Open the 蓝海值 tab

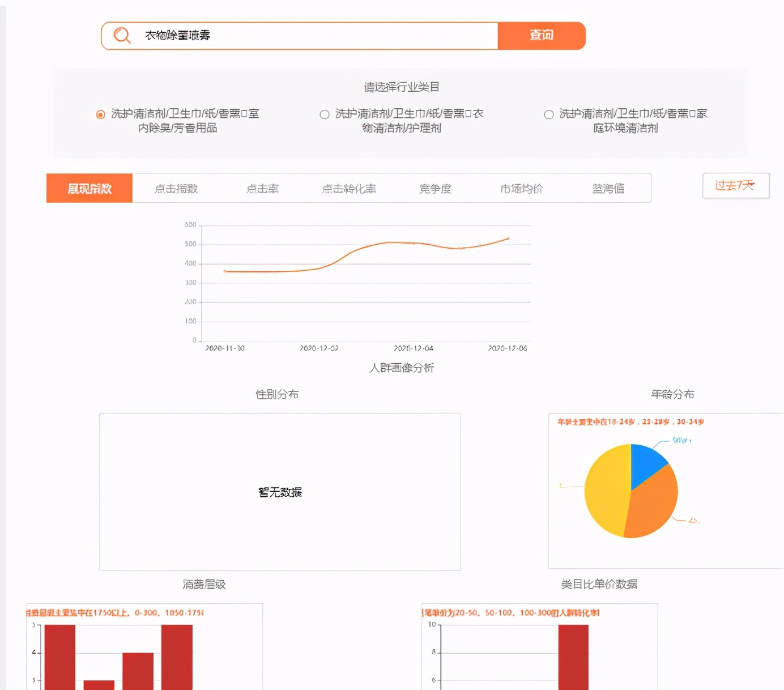607,188
